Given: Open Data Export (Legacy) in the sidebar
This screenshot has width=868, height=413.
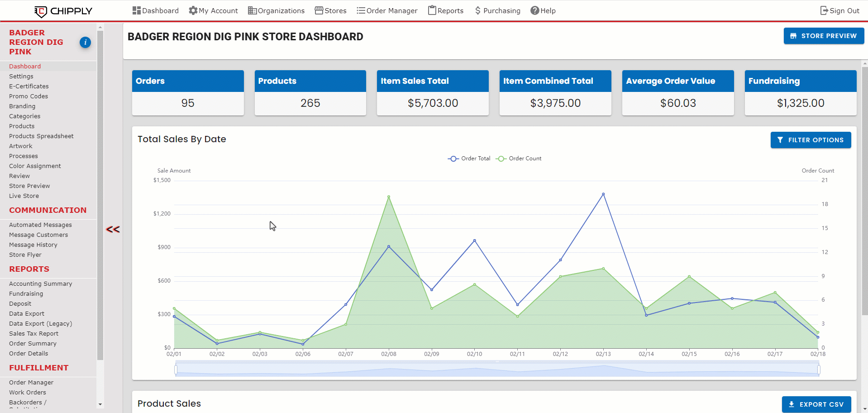Looking at the screenshot, I should 41,323.
